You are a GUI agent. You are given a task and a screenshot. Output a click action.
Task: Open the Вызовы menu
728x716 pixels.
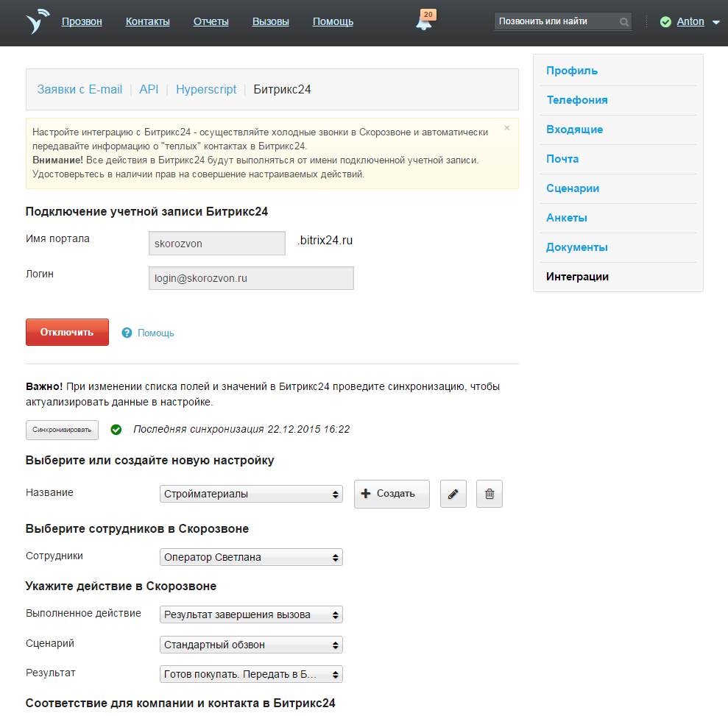[271, 22]
